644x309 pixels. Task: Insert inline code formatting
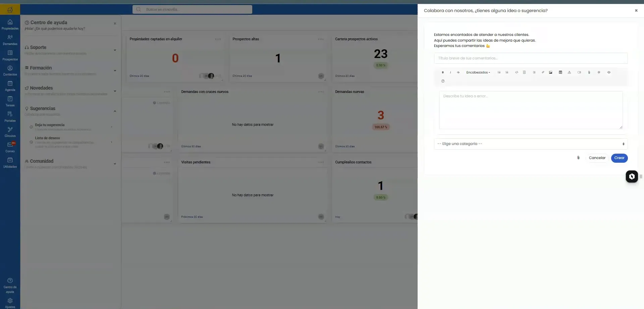(517, 72)
